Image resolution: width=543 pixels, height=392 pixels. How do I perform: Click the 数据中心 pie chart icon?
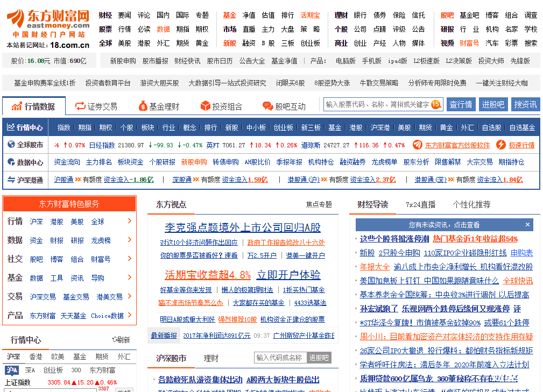(x=11, y=162)
